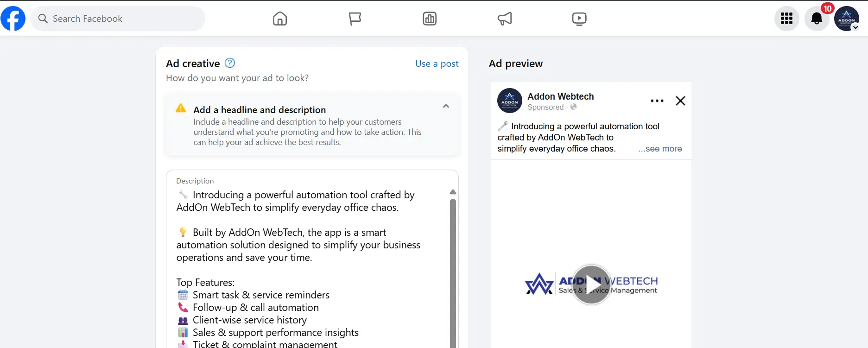Click the description scrollbar up arrow
This screenshot has width=868, height=348.
[453, 192]
